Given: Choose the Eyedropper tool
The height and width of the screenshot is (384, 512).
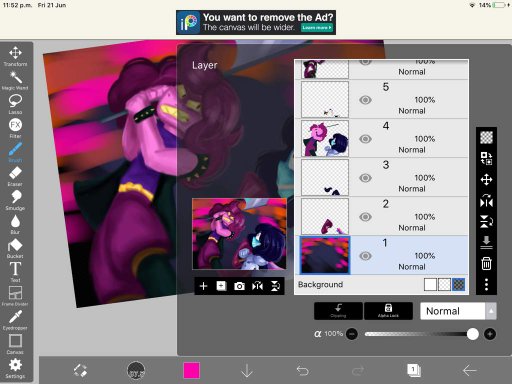Looking at the screenshot, I should [15, 320].
